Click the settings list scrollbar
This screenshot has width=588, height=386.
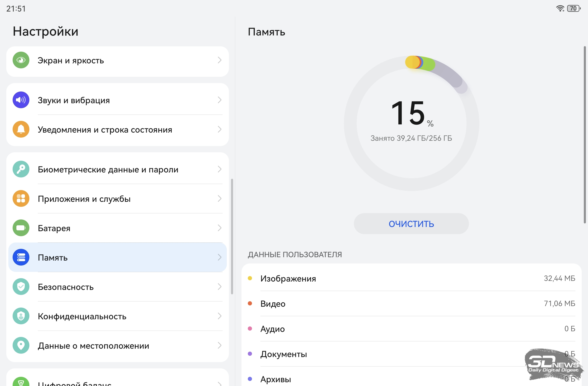pyautogui.click(x=232, y=236)
